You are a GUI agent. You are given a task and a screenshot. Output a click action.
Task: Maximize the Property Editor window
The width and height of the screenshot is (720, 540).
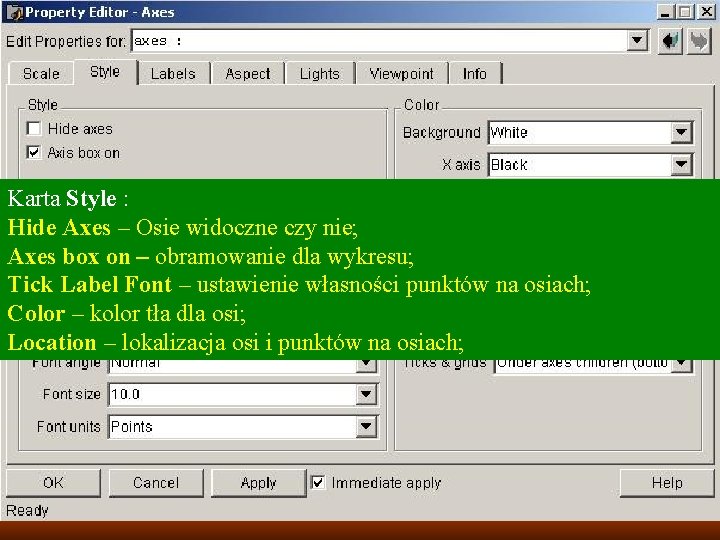click(x=684, y=11)
